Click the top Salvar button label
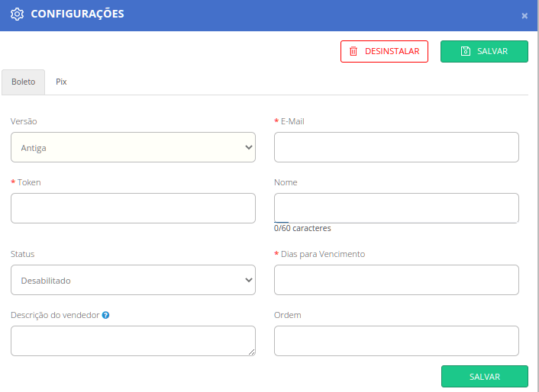The width and height of the screenshot is (539, 392). pyautogui.click(x=492, y=51)
